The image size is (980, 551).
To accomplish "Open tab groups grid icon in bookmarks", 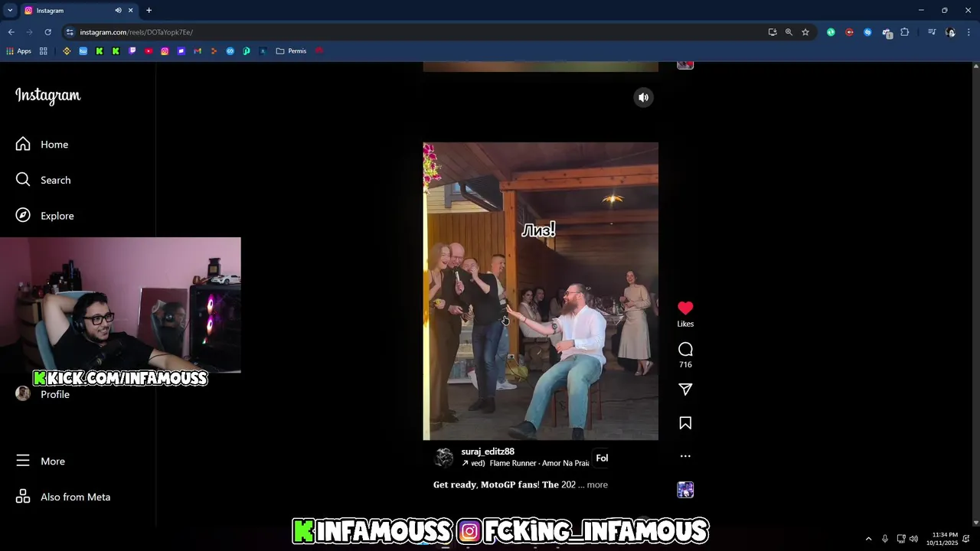I will 44,51.
